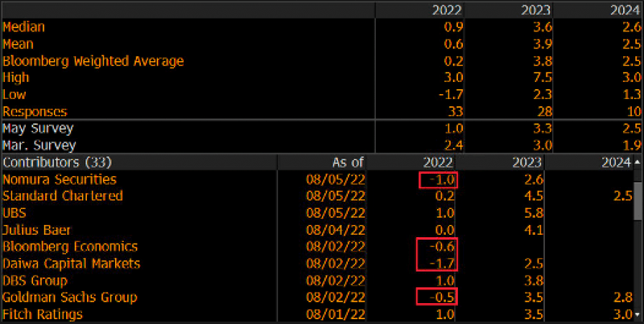Select the Nomura Securities row
Screen dimensions: 644x324
click(x=60, y=179)
